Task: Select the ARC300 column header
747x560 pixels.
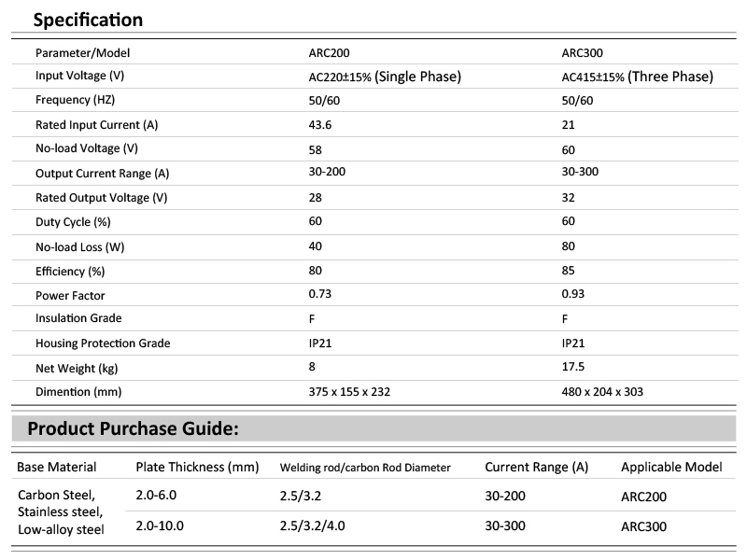Action: (x=582, y=53)
